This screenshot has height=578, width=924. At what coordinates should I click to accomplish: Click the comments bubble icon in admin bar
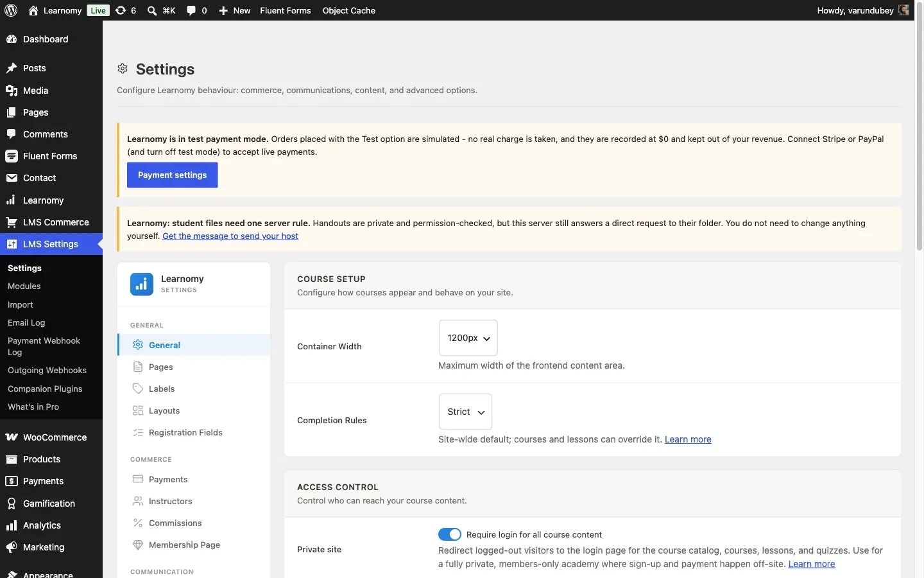[191, 10]
